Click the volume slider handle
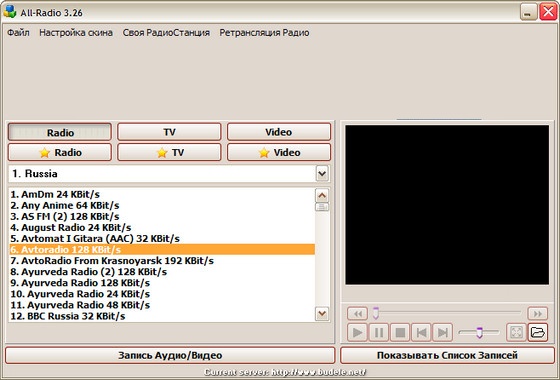560x380 pixels. pos(479,332)
